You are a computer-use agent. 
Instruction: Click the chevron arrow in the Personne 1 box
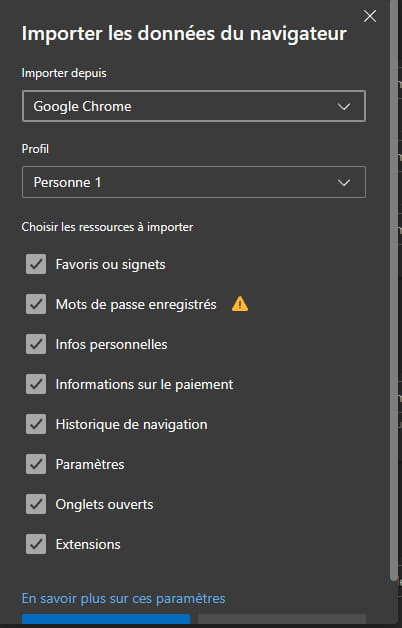pyautogui.click(x=344, y=183)
